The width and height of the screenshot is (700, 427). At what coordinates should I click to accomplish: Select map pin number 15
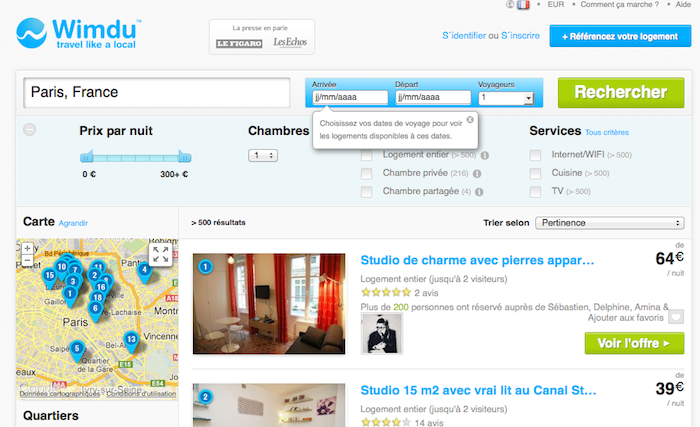[50, 277]
